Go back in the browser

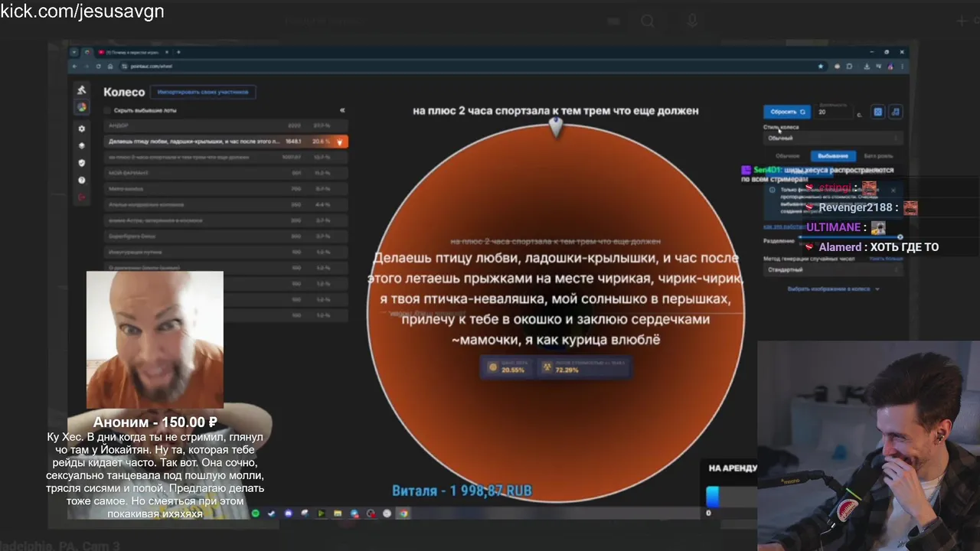coord(74,67)
